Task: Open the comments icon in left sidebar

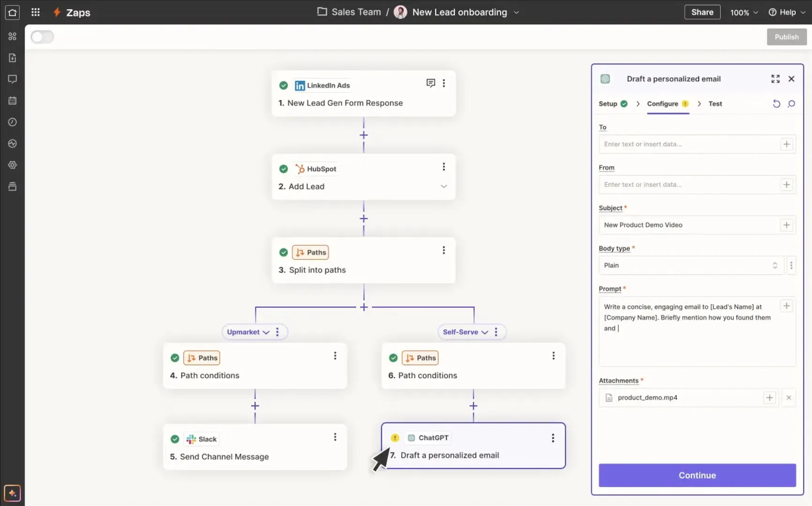Action: tap(12, 79)
